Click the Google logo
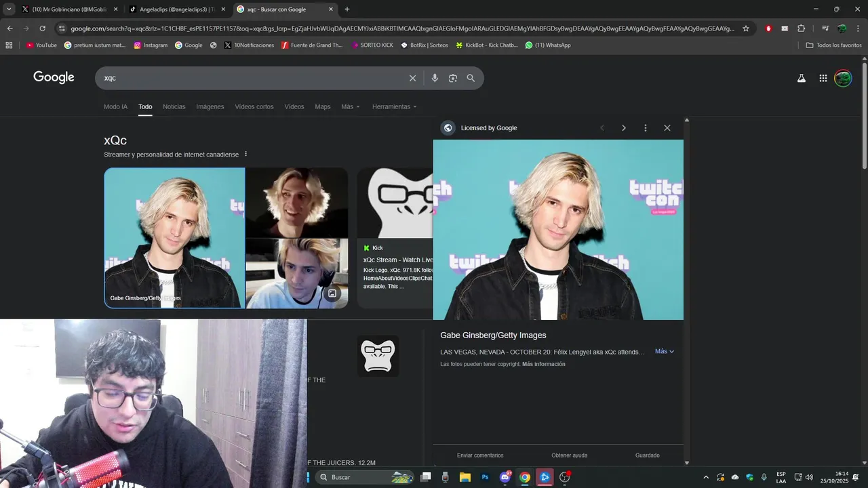868x488 pixels. tap(54, 77)
